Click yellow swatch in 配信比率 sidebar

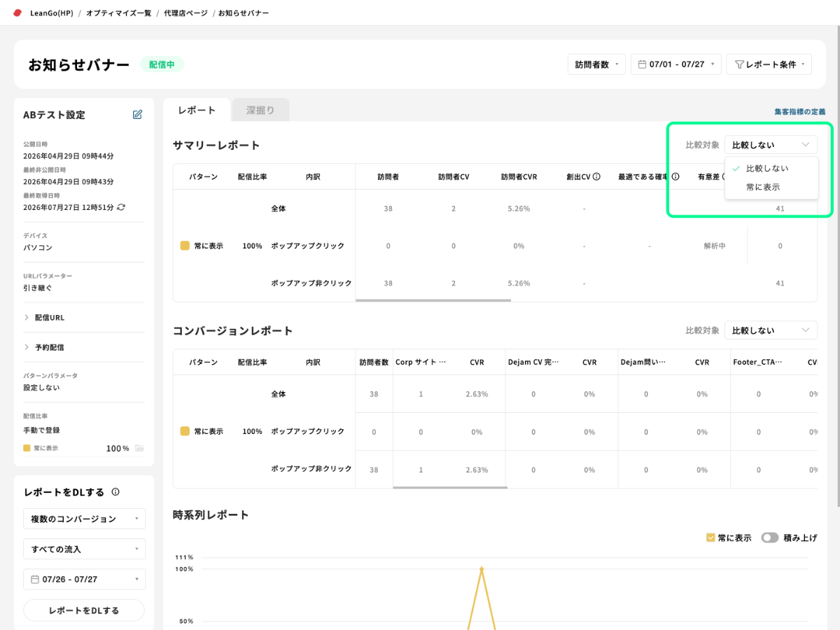(x=27, y=448)
